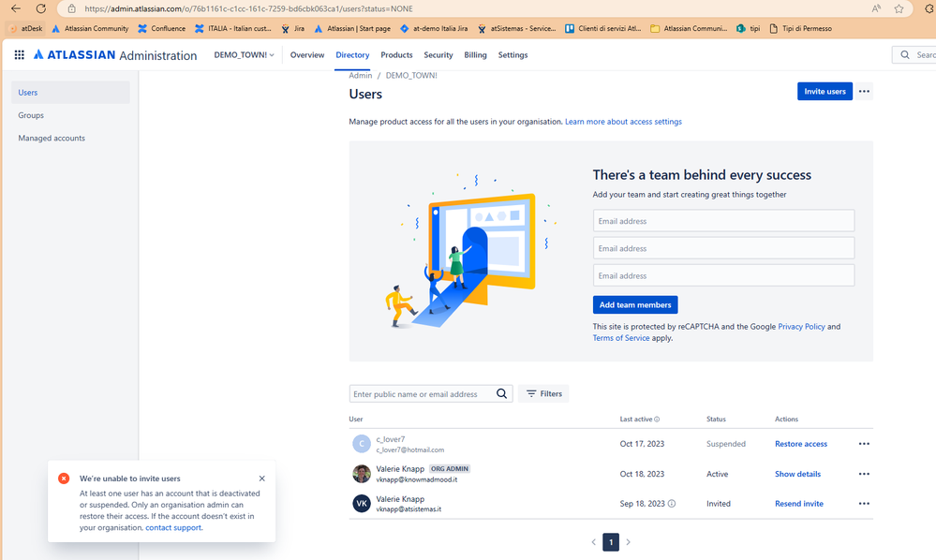Click the contact support link in notification
The height and width of the screenshot is (560, 936).
pos(173,527)
